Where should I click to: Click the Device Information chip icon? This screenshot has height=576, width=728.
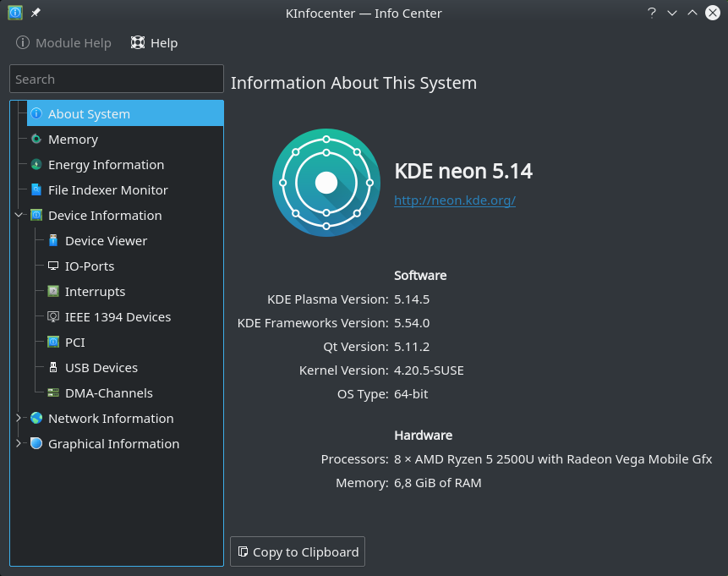pyautogui.click(x=36, y=215)
